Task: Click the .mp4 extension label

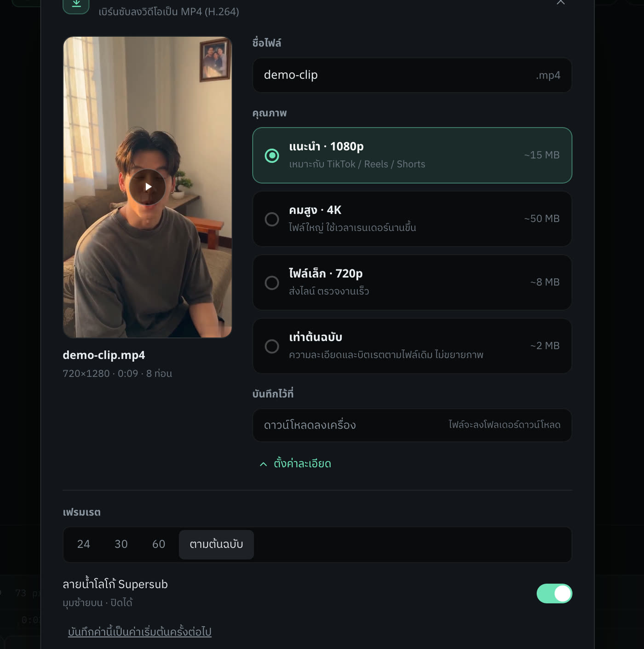Action: click(x=548, y=75)
